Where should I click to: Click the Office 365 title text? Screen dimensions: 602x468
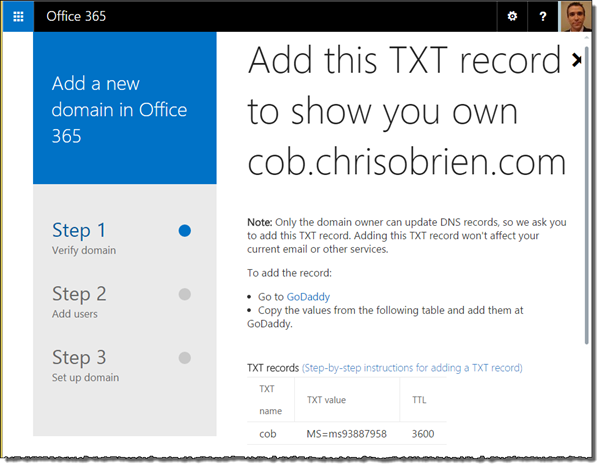coord(76,16)
